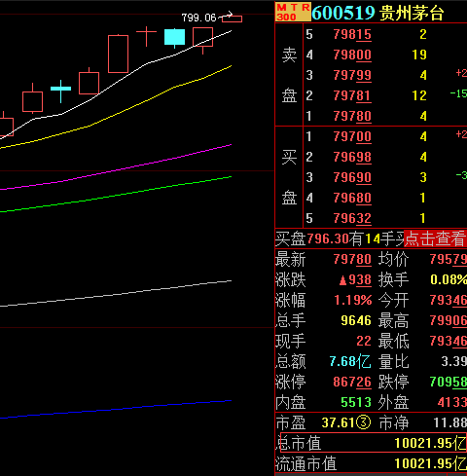Select the latest small red candle at top
The height and width of the screenshot is (476, 467).
point(232,18)
